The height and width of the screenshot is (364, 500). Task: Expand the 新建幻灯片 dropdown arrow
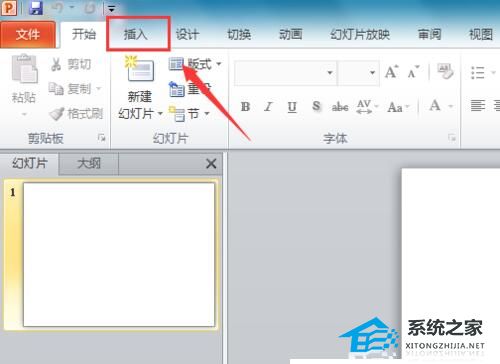(160, 114)
